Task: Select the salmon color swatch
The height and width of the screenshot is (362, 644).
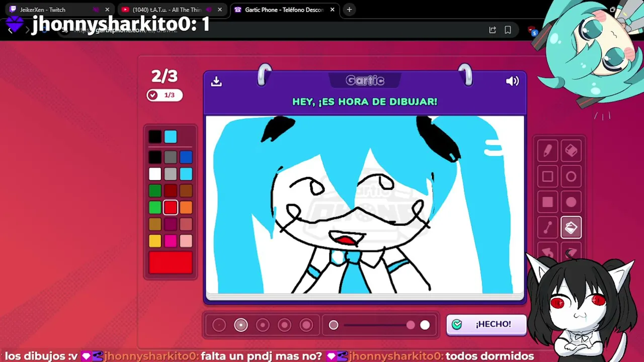Action: [186, 224]
